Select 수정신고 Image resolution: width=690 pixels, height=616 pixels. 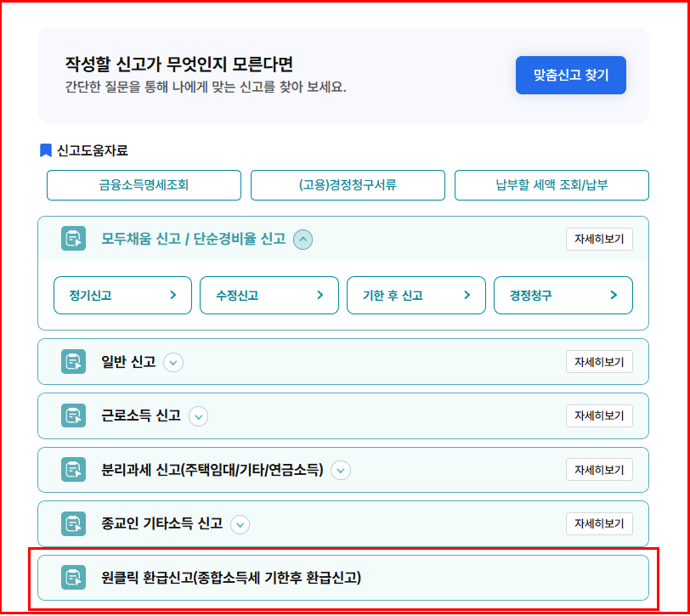(x=269, y=295)
